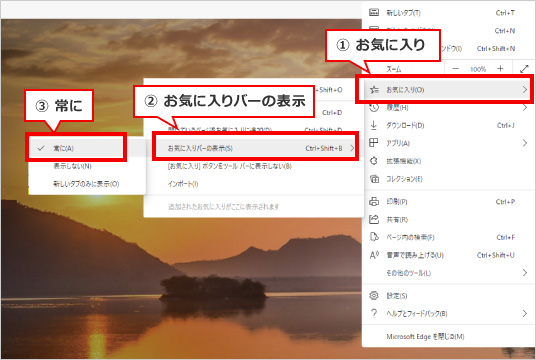The image size is (536, 360).
Task: Expand the アプリ(A) submenu chevron
Action: [x=525, y=143]
